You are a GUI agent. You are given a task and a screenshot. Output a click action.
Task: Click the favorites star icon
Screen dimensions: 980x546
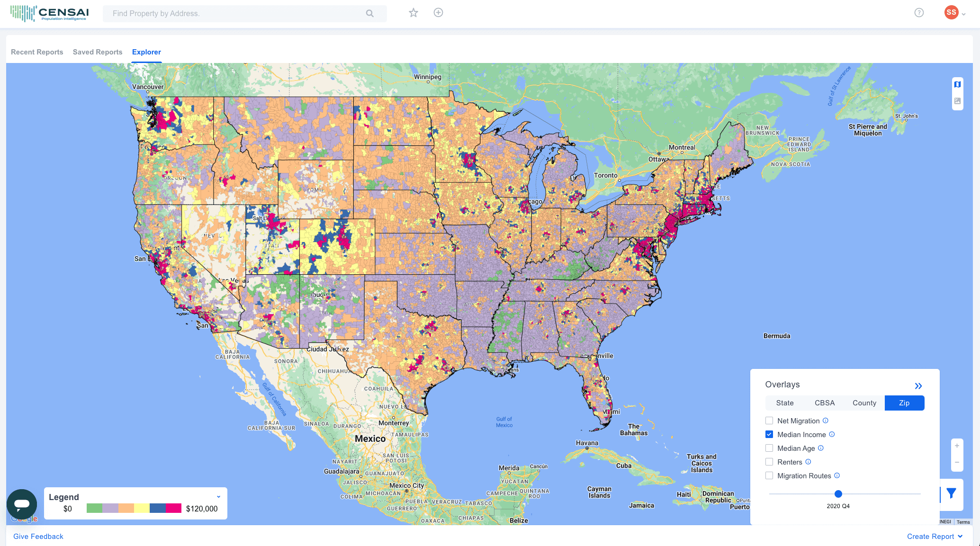(414, 13)
